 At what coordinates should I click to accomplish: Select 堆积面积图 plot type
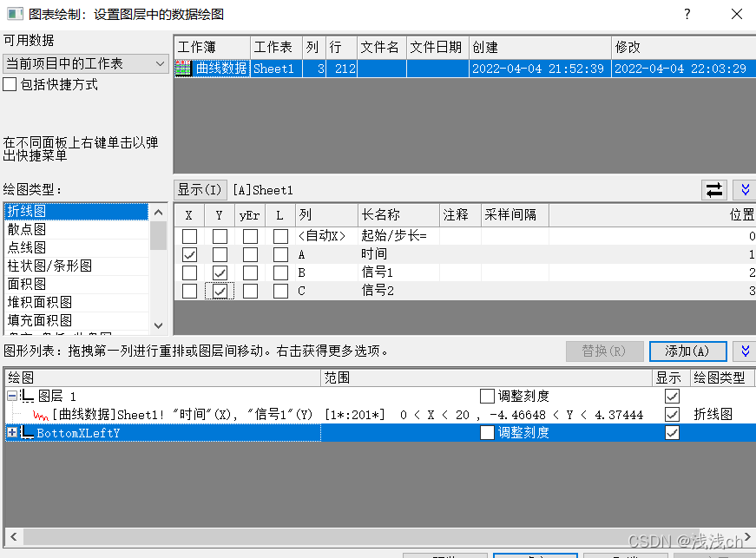coord(76,303)
